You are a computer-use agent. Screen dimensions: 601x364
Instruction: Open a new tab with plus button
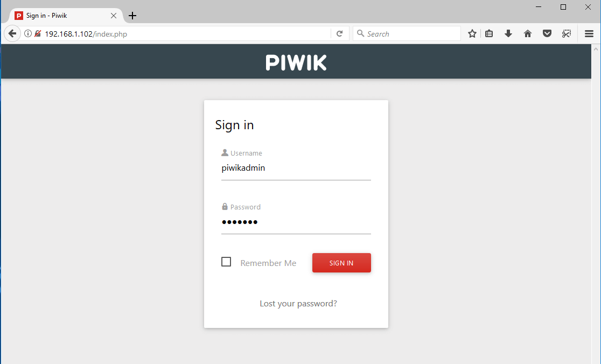pyautogui.click(x=132, y=16)
